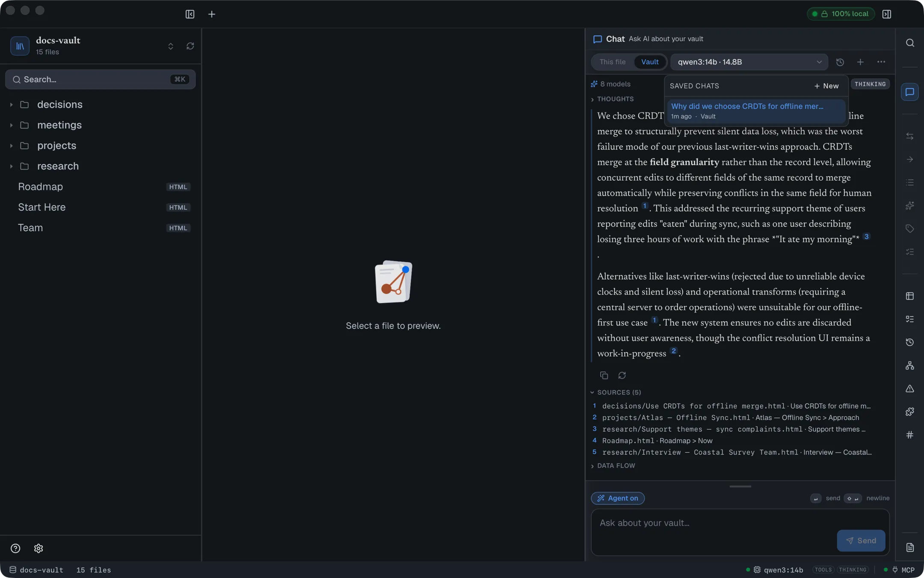This screenshot has height=578, width=924.
Task: Select the Chat panel icon in right rail
Action: (910, 92)
